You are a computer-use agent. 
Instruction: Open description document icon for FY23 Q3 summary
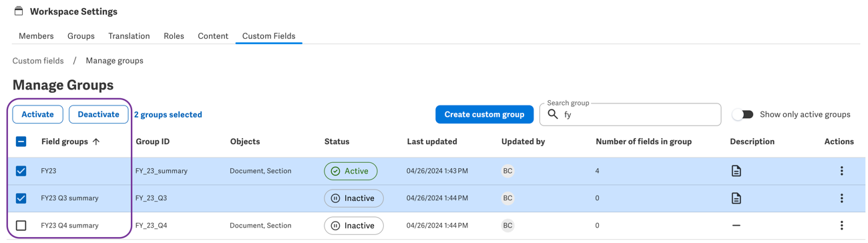(x=736, y=198)
